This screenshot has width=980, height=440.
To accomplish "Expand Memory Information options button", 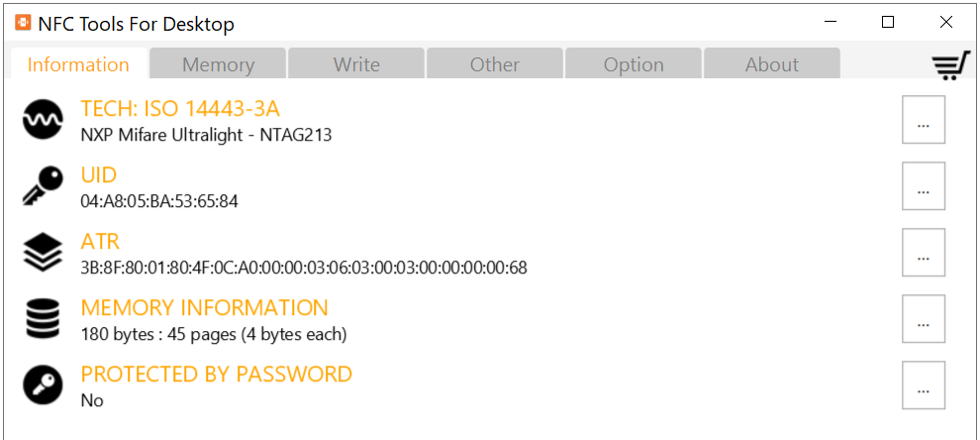I will [924, 319].
